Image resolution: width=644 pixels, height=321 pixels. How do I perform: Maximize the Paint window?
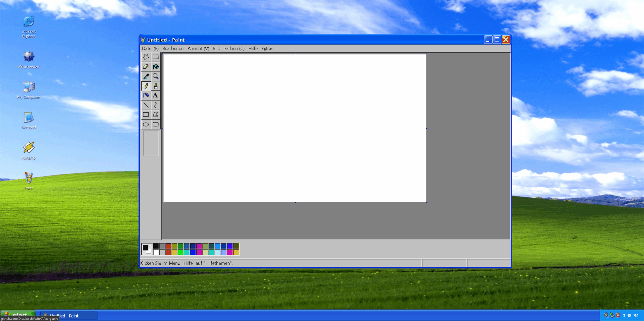pyautogui.click(x=497, y=40)
